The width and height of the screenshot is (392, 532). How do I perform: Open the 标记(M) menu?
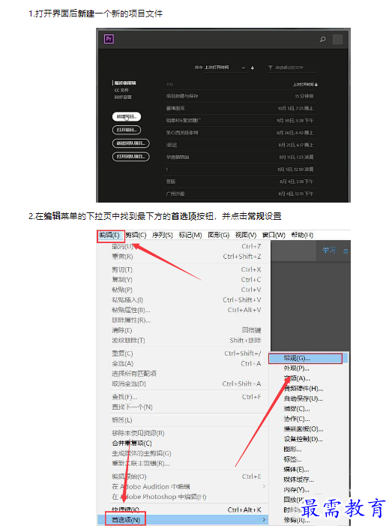[x=190, y=235]
